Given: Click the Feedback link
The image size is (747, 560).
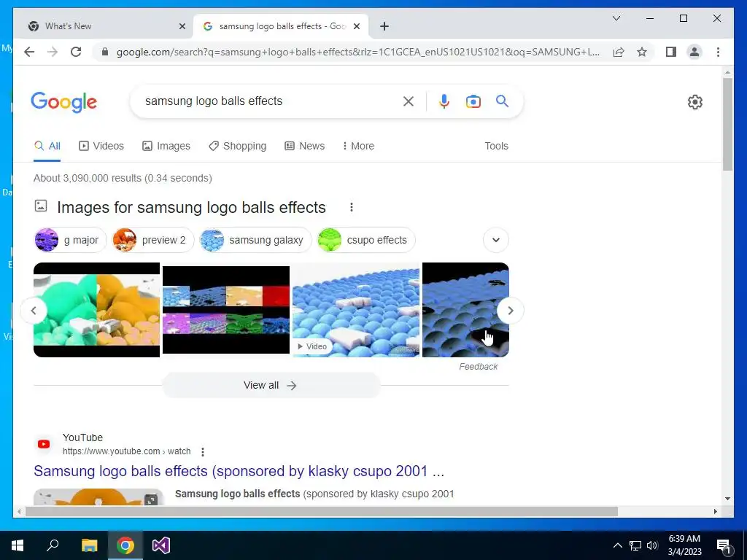Looking at the screenshot, I should (x=479, y=367).
